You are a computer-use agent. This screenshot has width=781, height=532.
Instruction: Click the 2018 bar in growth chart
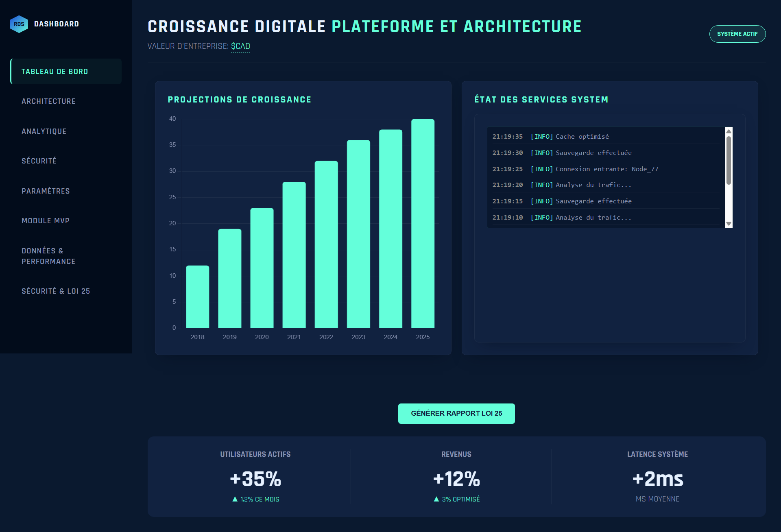198,297
